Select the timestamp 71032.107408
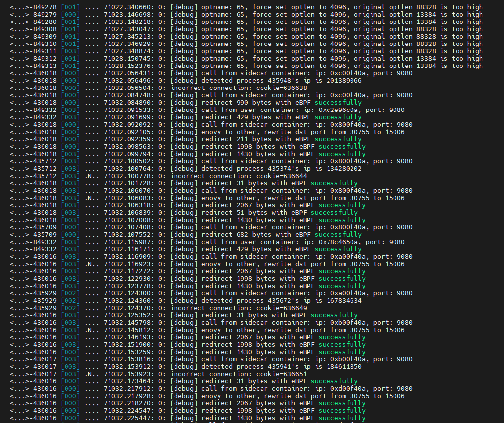This screenshot has width=504, height=423. tap(127, 227)
